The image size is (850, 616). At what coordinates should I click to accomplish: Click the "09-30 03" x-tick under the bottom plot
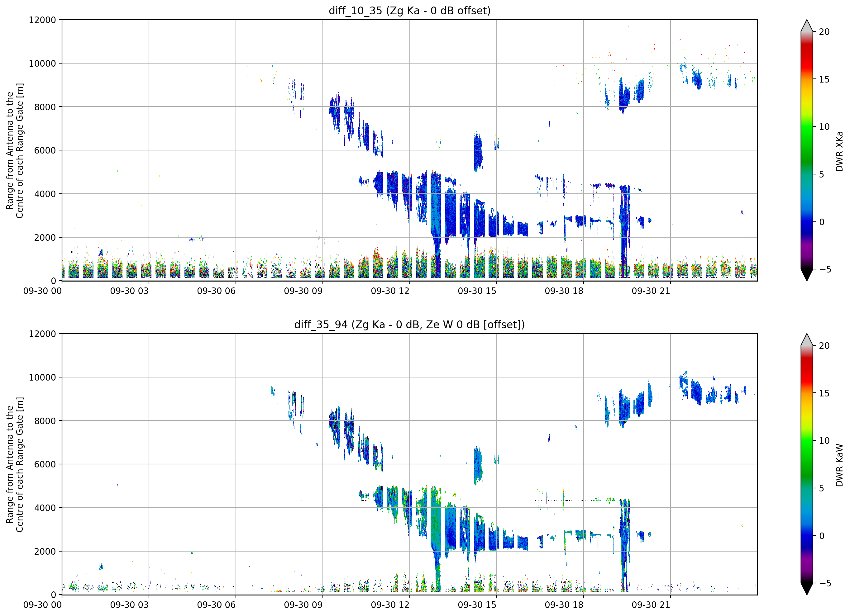click(129, 605)
